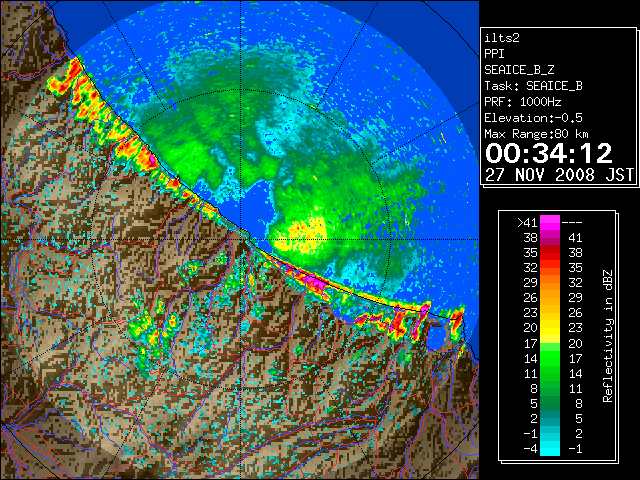
Task: Click the "Elevation:-0.5" line
Action: tap(533, 118)
